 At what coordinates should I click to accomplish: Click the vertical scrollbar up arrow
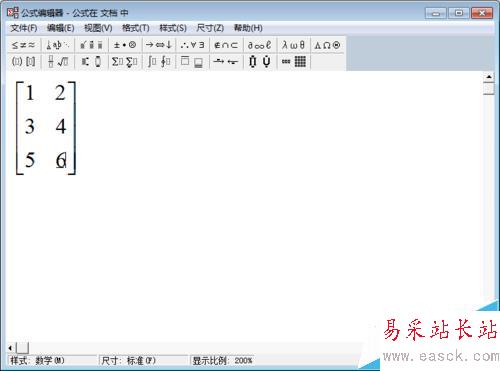tap(489, 77)
